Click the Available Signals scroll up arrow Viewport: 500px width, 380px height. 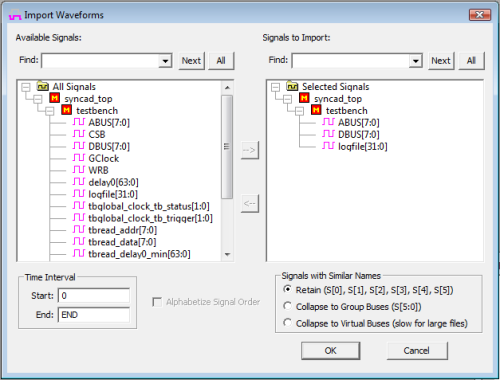coord(227,88)
